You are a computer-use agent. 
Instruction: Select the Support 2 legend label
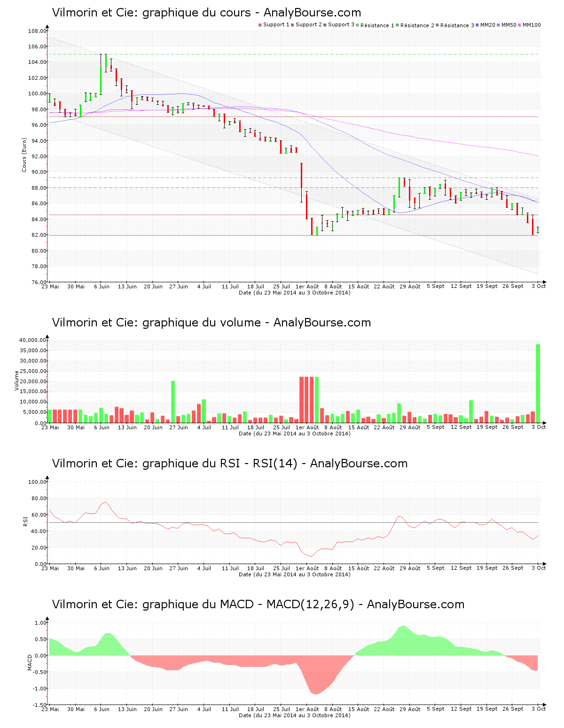309,24
